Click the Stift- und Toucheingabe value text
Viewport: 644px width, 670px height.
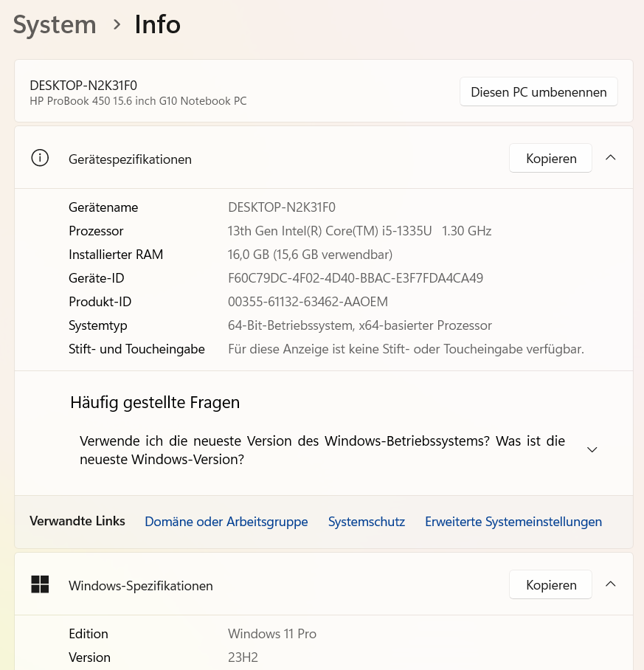click(406, 349)
